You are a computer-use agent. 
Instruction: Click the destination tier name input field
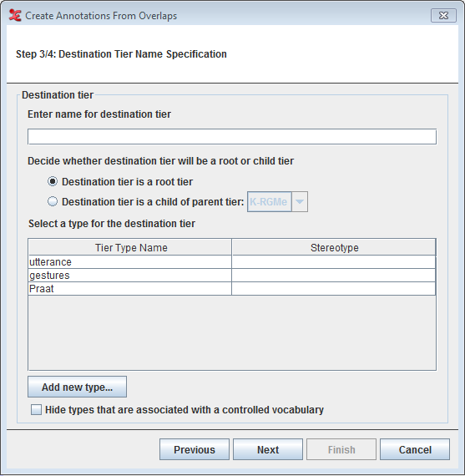(232, 137)
